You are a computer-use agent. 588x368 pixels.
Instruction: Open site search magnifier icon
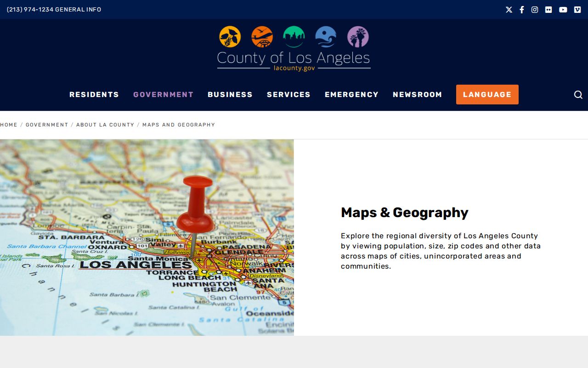click(578, 95)
